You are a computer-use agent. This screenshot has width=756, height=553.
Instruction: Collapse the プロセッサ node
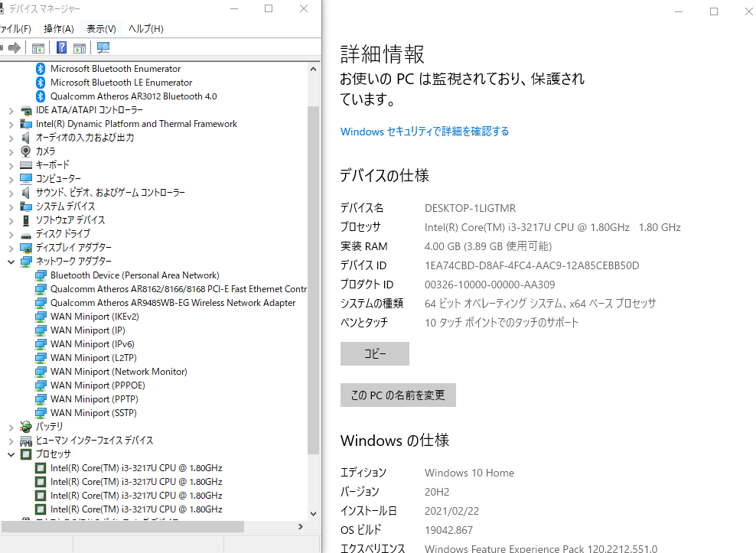(x=11, y=454)
